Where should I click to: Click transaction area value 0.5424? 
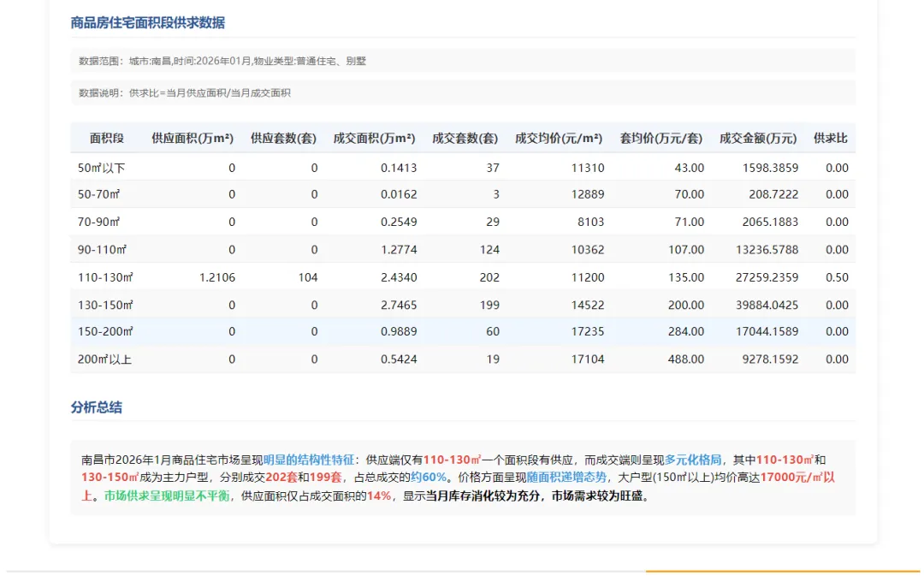coord(399,359)
